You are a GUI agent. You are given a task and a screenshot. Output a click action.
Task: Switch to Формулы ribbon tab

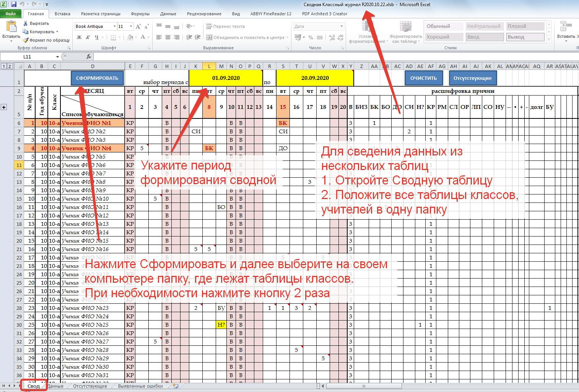coord(140,14)
